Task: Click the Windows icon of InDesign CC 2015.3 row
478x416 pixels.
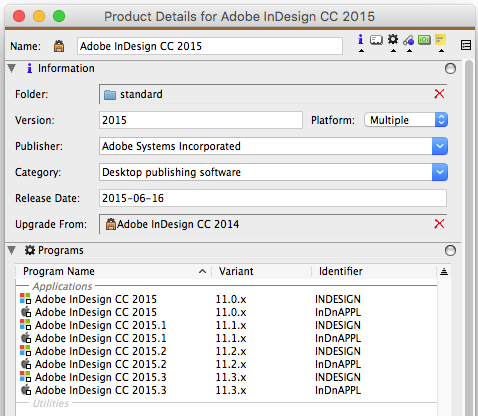Action: (25, 377)
